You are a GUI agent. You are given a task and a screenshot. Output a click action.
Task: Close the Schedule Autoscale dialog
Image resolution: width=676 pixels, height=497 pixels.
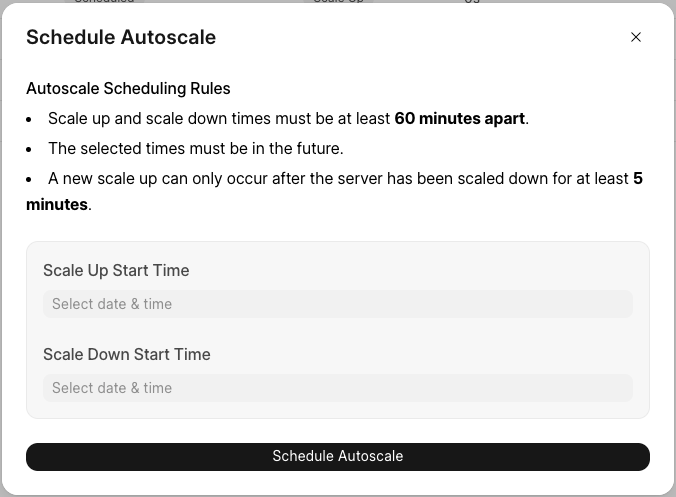(636, 37)
